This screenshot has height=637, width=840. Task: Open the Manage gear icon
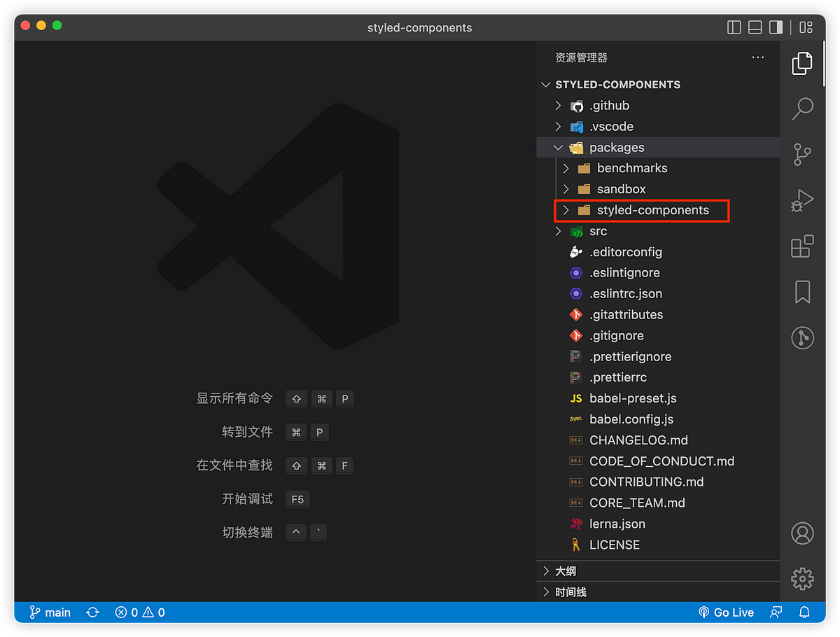(802, 579)
